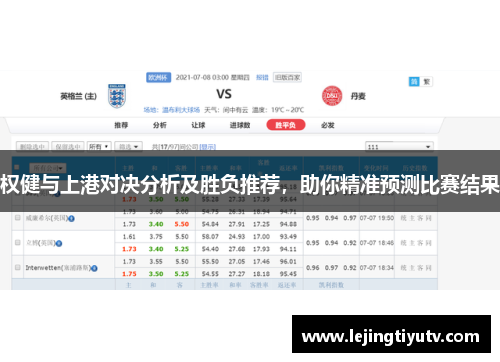
Task: Open the 所有公司 dropdown in table header
Action: tap(48, 168)
